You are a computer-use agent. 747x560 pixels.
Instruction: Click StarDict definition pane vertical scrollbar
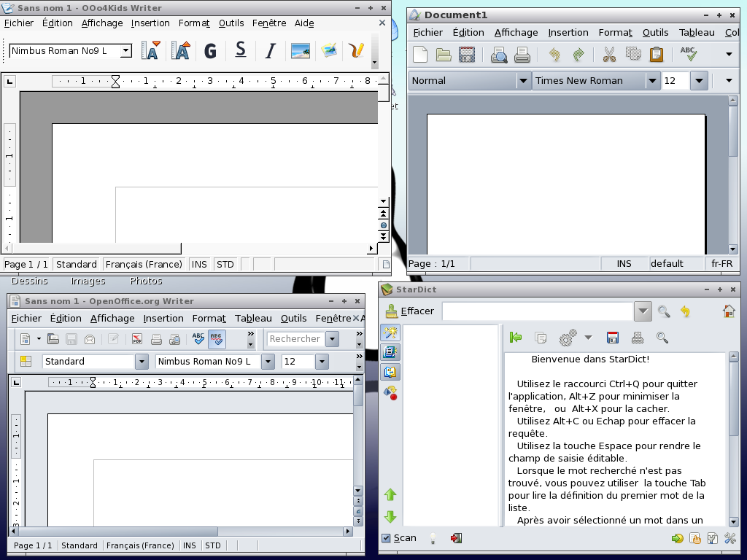tap(734, 439)
